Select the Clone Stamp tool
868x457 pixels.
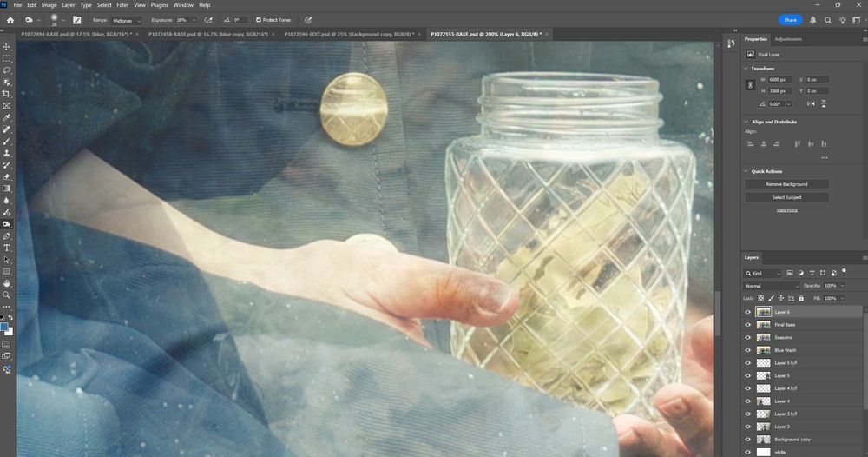pos(7,154)
